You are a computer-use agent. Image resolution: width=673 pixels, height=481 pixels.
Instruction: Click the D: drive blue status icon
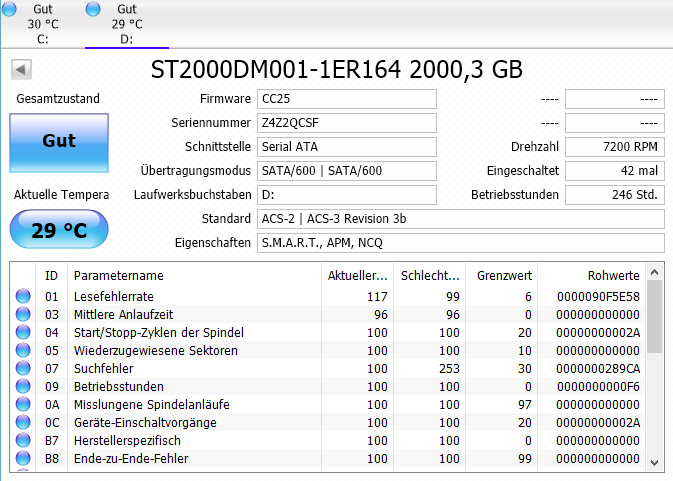click(x=93, y=9)
